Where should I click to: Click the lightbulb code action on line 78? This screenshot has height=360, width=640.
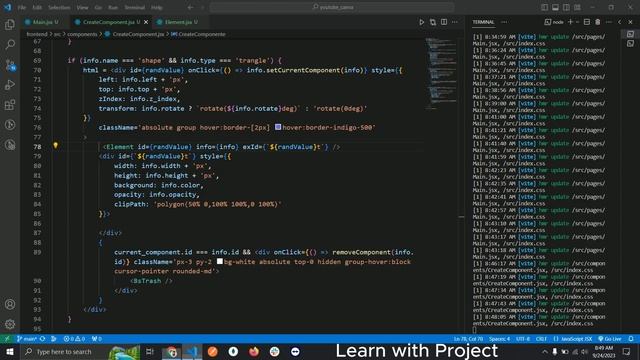point(56,145)
